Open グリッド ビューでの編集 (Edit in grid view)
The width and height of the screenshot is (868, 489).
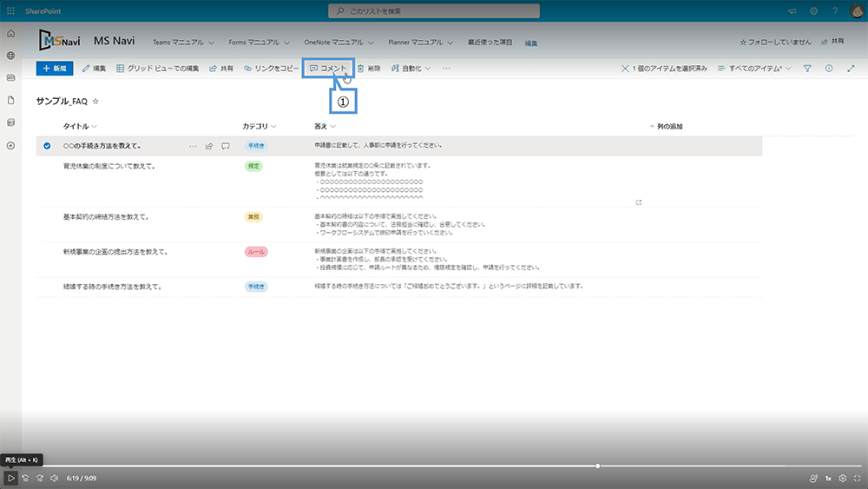point(157,68)
